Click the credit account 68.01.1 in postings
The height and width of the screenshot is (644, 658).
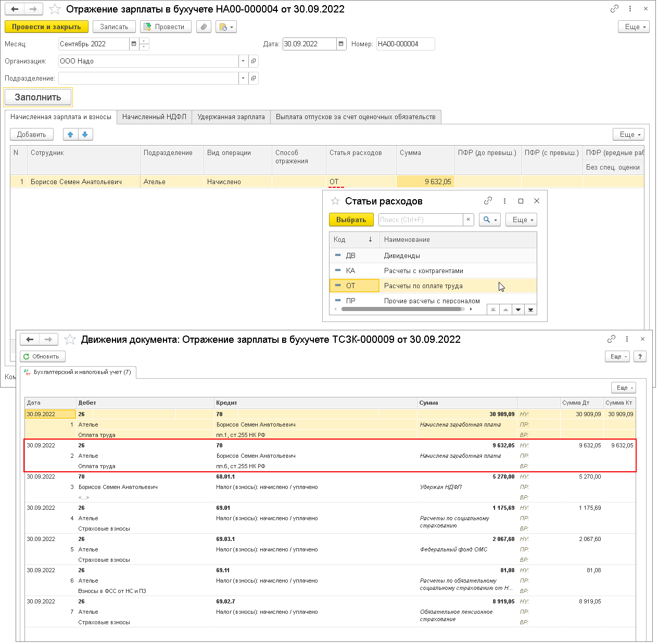pyautogui.click(x=225, y=476)
